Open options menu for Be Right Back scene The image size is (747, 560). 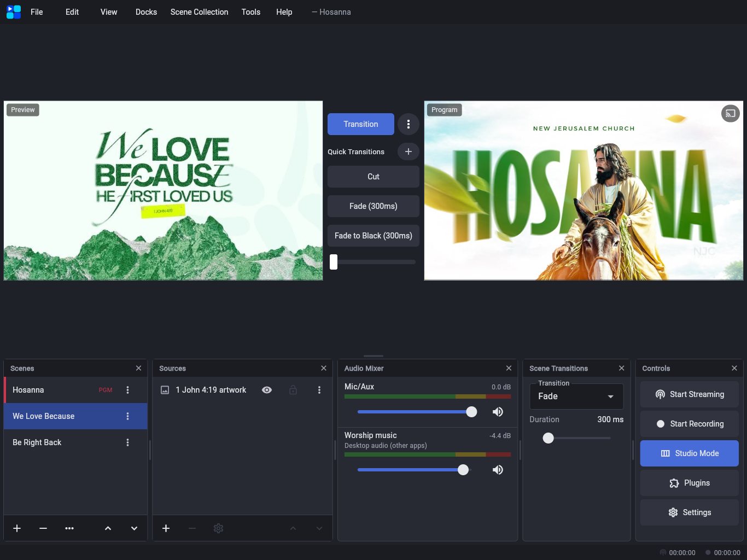(128, 442)
